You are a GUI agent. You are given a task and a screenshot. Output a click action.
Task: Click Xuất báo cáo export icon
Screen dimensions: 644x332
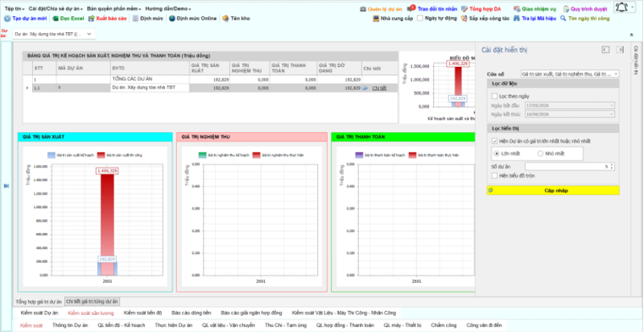(92, 19)
